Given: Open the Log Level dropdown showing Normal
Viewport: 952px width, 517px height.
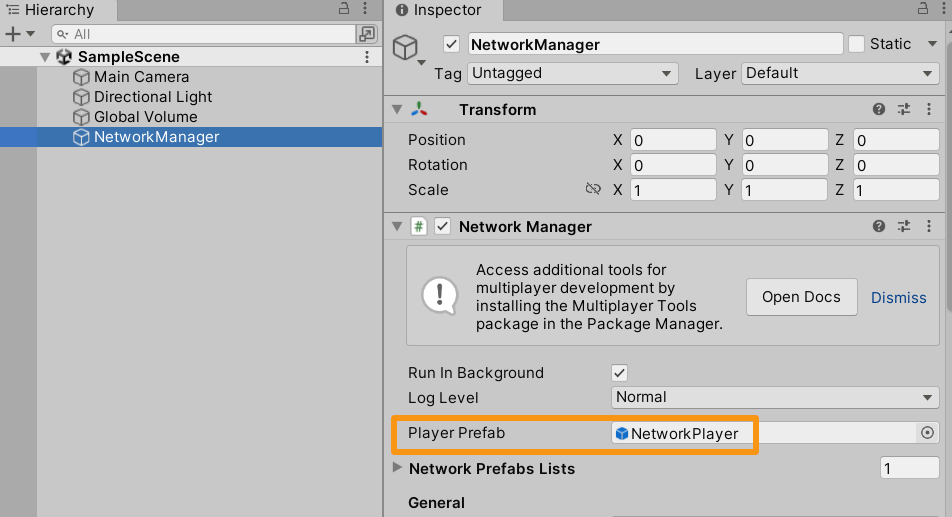Looking at the screenshot, I should click(775, 397).
